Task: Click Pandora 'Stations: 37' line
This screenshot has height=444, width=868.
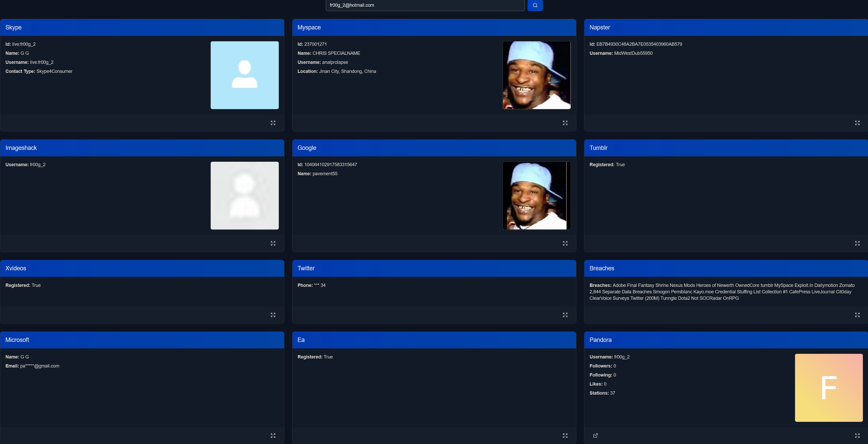Action: point(602,393)
